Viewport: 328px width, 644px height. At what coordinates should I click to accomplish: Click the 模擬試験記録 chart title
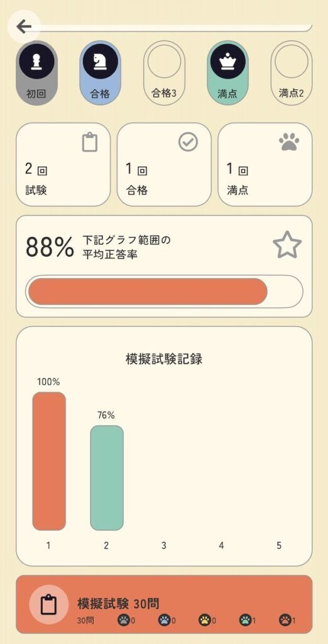click(164, 359)
